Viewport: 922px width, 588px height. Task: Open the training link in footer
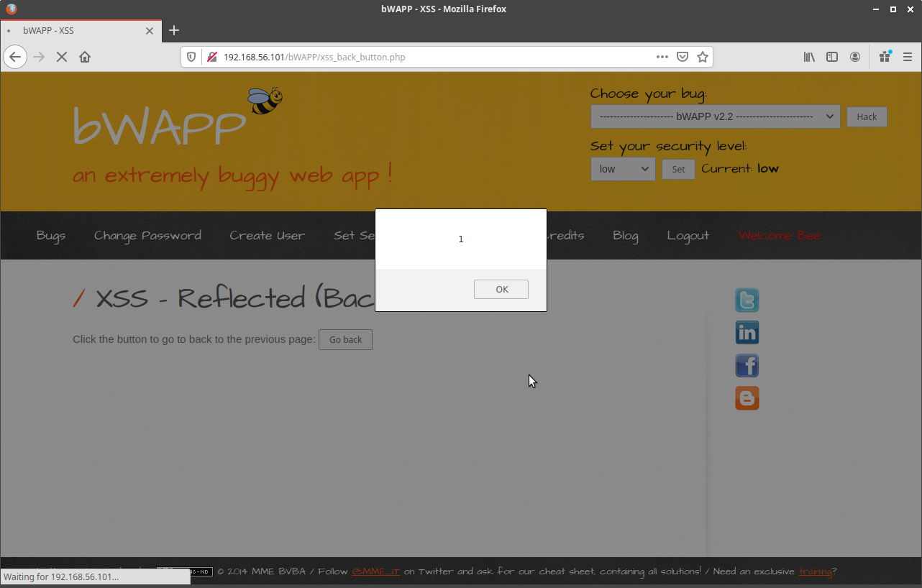(815, 571)
